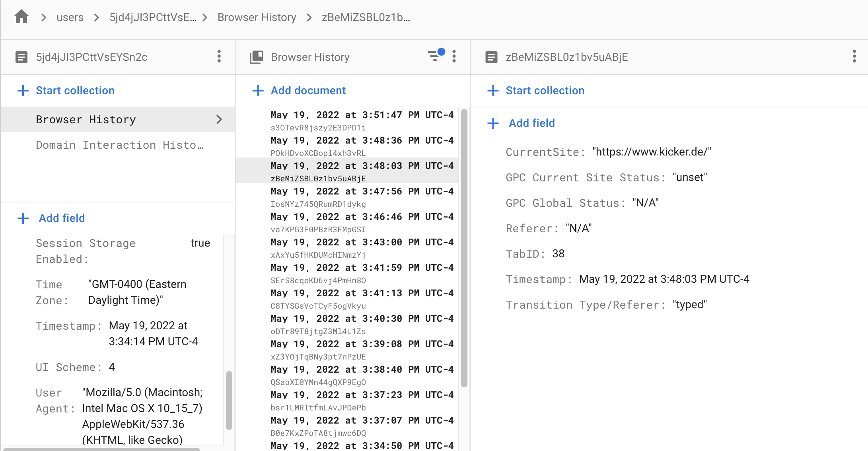Select users in the breadcrumb navigation

[70, 17]
